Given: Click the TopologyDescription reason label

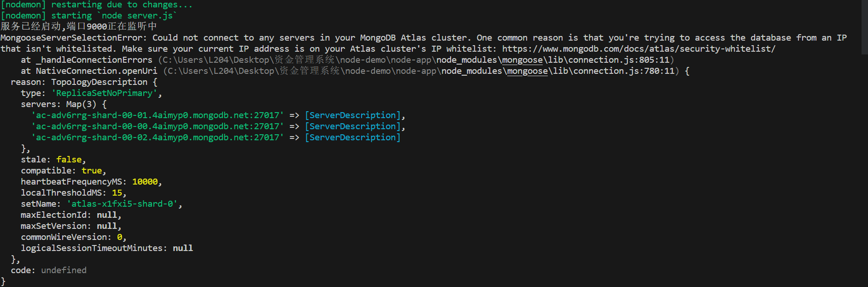Looking at the screenshot, I should pos(99,82).
